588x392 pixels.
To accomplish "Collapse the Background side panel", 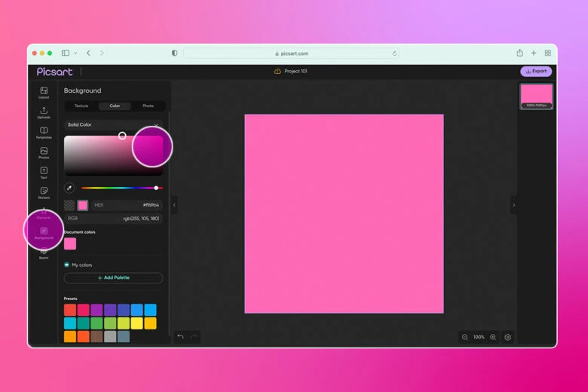I will click(174, 204).
